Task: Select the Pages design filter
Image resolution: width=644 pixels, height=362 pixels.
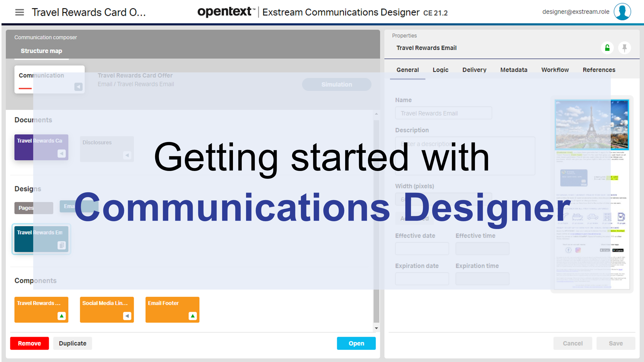Action: coord(34,208)
